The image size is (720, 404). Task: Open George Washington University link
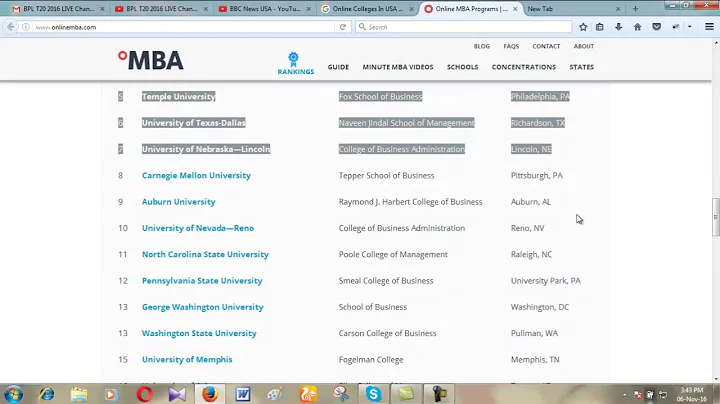pyautogui.click(x=202, y=307)
